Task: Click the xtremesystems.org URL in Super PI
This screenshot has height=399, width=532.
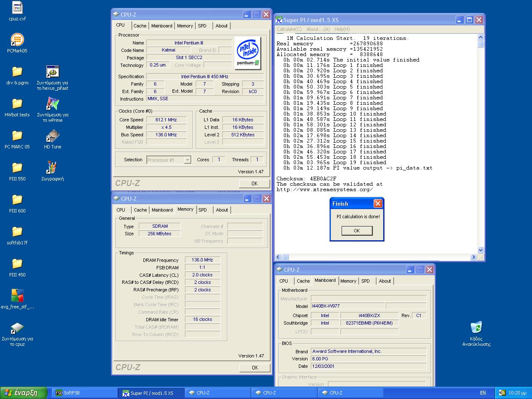Action: tap(325, 190)
